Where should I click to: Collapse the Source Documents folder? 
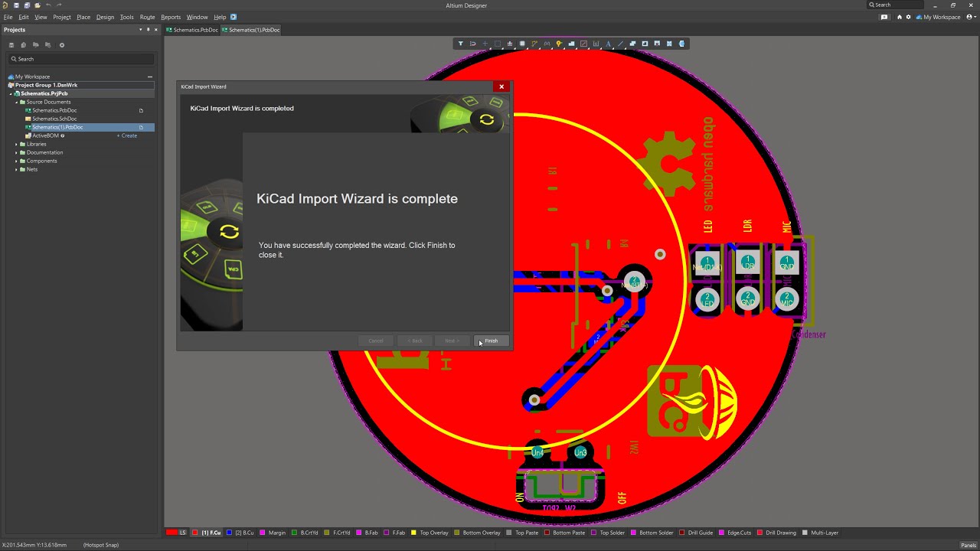[17, 102]
